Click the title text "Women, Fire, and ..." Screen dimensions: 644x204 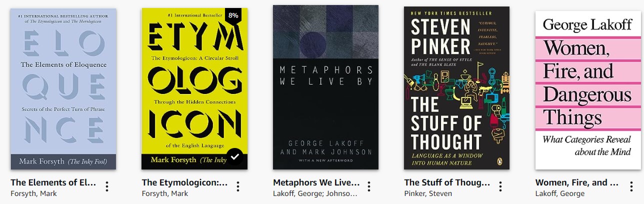tap(577, 182)
